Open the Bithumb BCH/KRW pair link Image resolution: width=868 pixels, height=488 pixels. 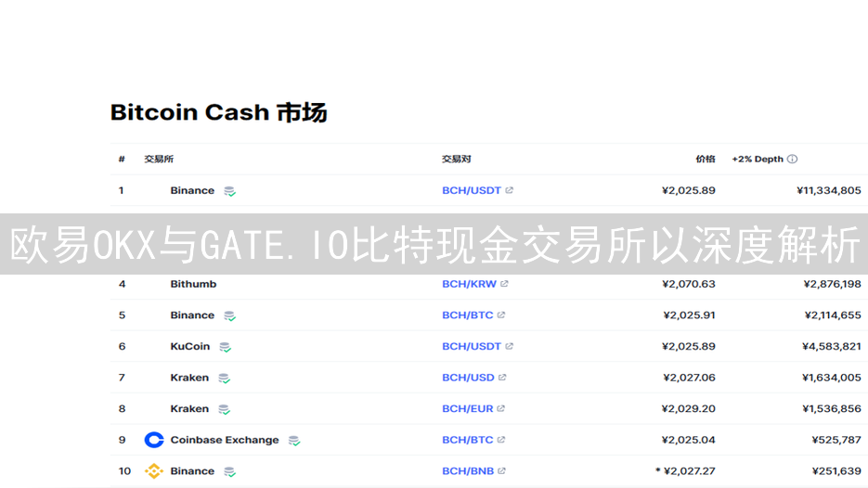click(469, 284)
